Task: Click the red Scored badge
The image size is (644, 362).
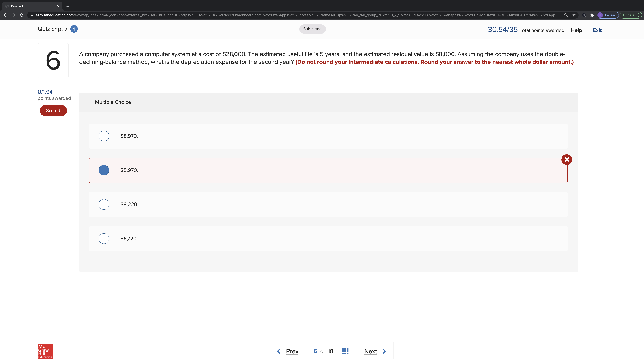Action: (53, 111)
